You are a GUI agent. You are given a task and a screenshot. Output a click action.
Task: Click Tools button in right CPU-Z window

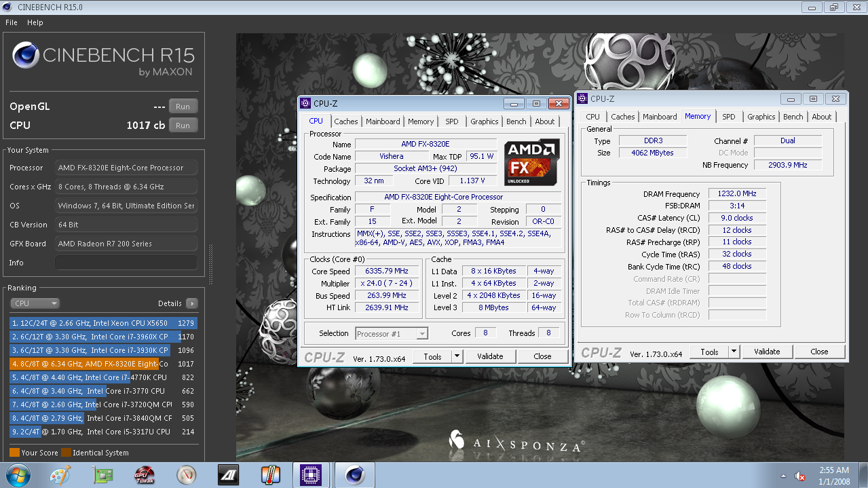click(709, 352)
